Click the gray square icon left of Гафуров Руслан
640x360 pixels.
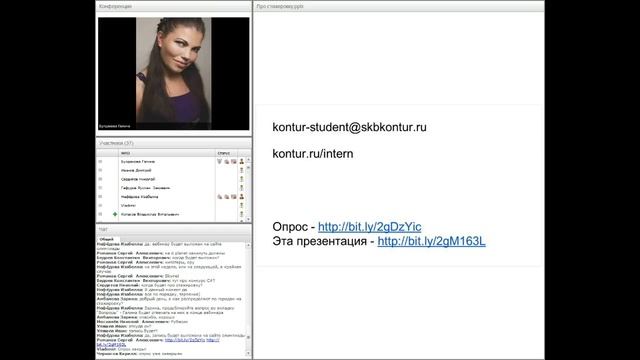pyautogui.click(x=100, y=188)
